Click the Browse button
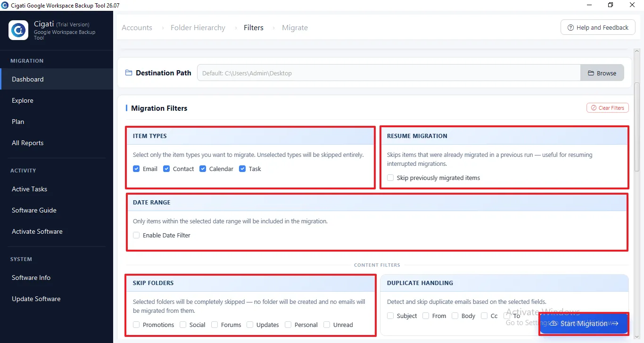This screenshot has height=343, width=644. coord(602,73)
